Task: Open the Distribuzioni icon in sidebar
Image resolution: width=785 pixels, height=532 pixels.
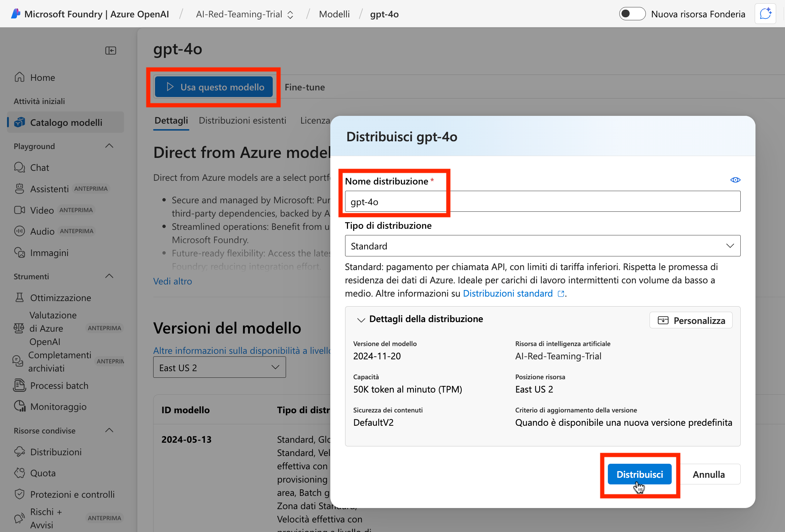Action: [x=20, y=452]
